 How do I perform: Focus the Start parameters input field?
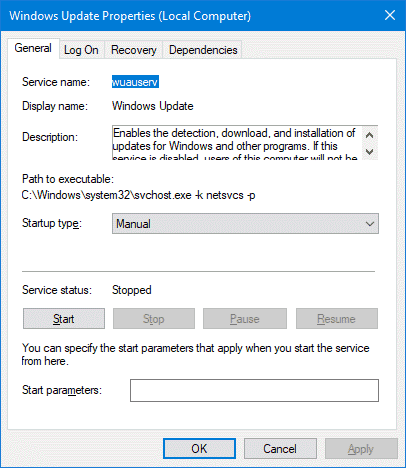tap(254, 390)
